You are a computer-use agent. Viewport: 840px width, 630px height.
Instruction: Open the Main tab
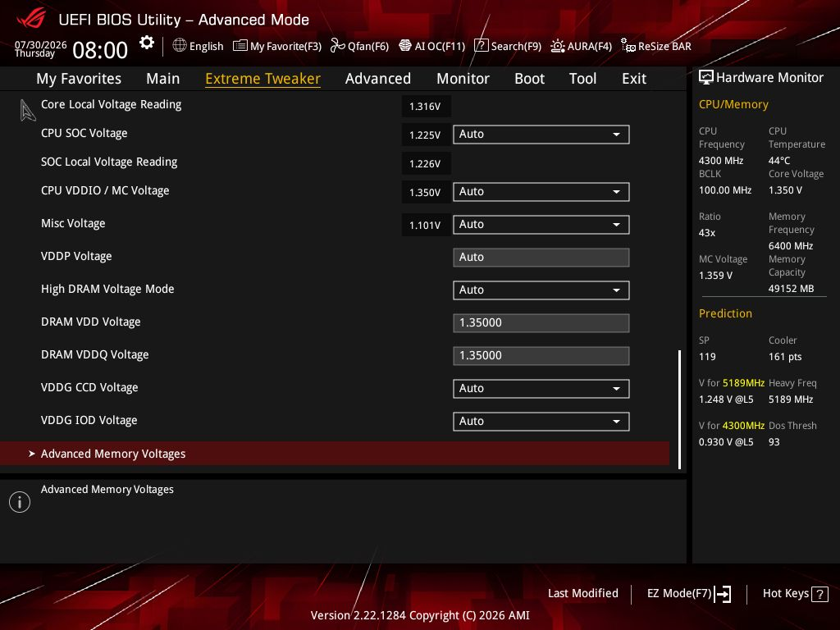[163, 79]
